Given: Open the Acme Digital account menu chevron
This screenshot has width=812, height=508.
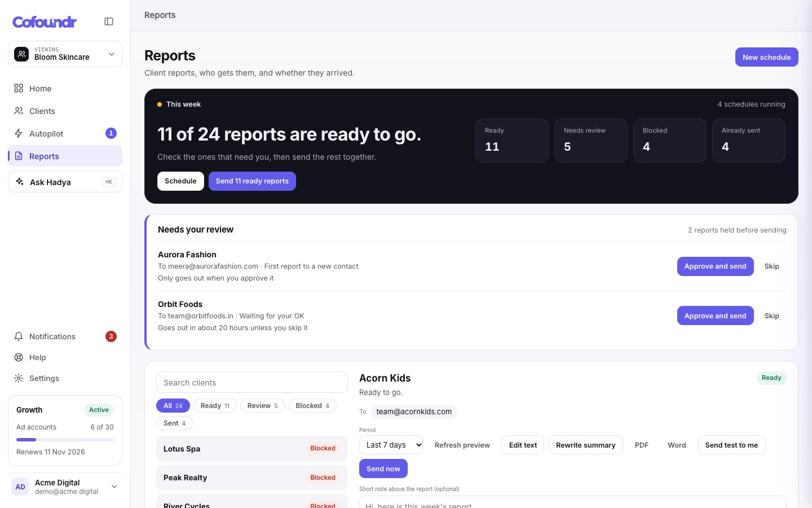Looking at the screenshot, I should (x=114, y=487).
